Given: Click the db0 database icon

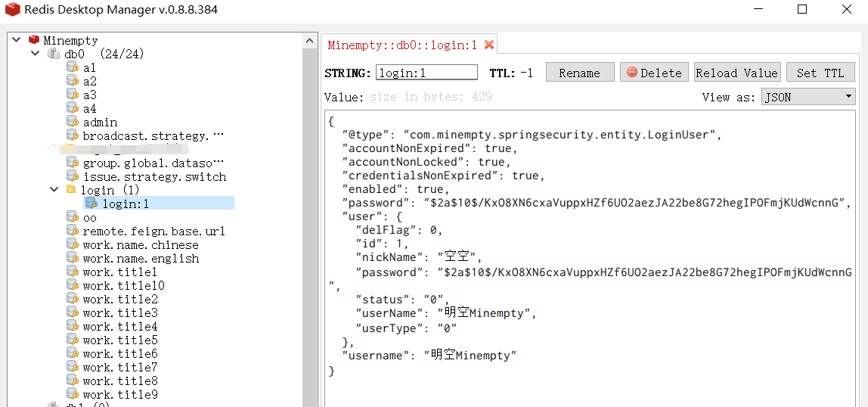Looking at the screenshot, I should click(54, 54).
